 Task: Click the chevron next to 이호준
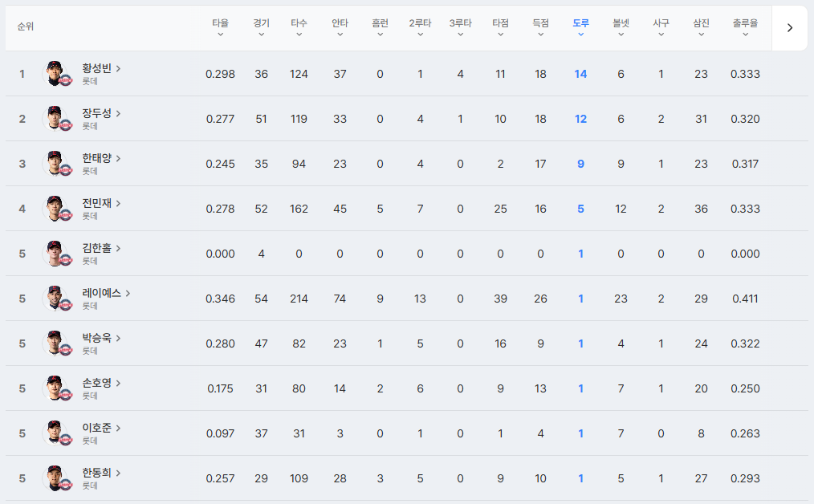[118, 428]
